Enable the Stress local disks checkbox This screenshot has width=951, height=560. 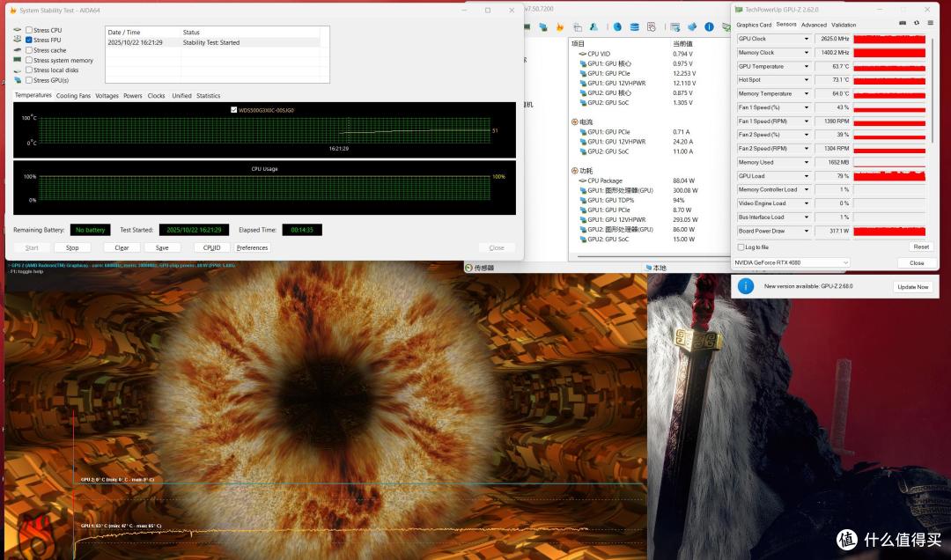[29, 70]
